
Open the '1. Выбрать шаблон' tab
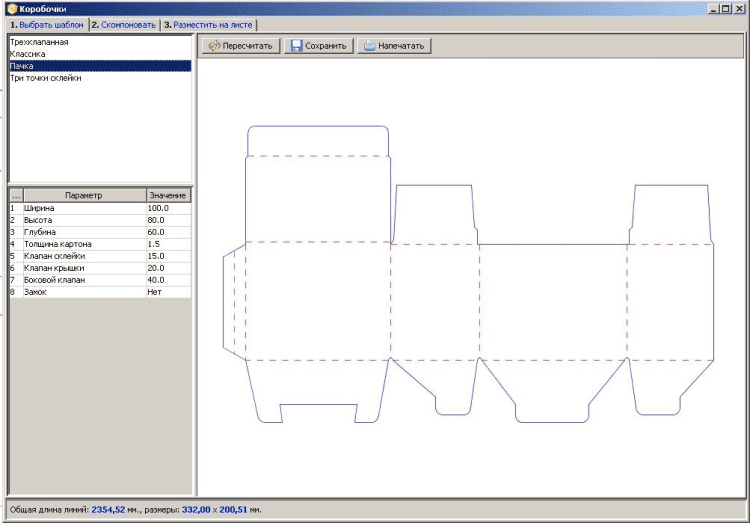47,25
